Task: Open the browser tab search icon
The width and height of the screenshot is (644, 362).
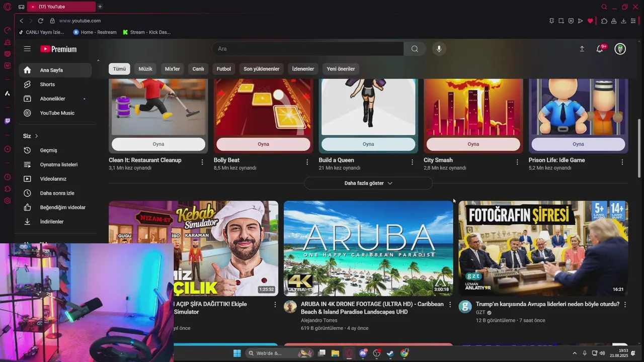Action: click(x=604, y=7)
